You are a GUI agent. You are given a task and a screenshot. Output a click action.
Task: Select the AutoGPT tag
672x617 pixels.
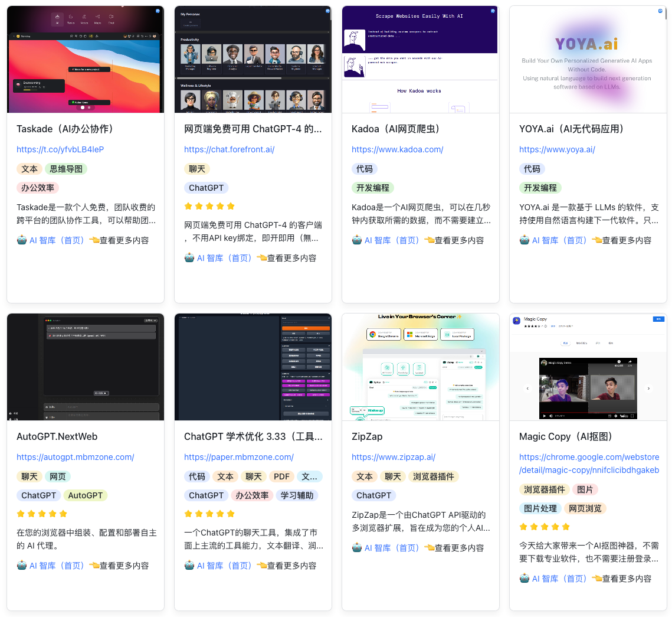click(x=86, y=495)
